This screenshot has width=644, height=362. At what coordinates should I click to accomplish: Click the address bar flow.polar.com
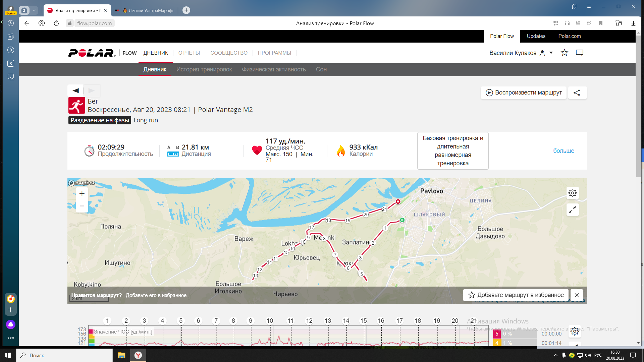pyautogui.click(x=94, y=23)
